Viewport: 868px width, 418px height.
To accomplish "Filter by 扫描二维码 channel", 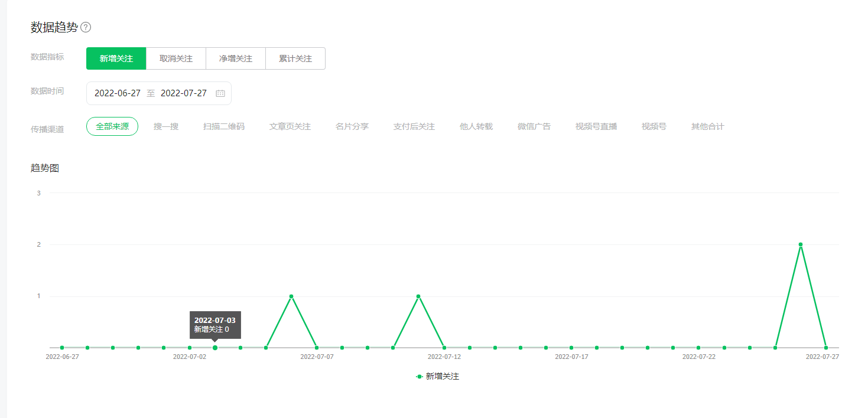I will 224,126.
